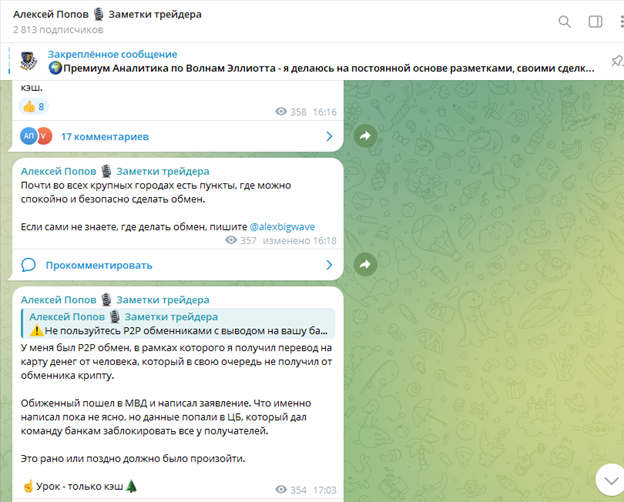Viewport: 624px width, 502px height.
Task: Click comment bubble icon beside Прокомментировать
Action: point(29,265)
